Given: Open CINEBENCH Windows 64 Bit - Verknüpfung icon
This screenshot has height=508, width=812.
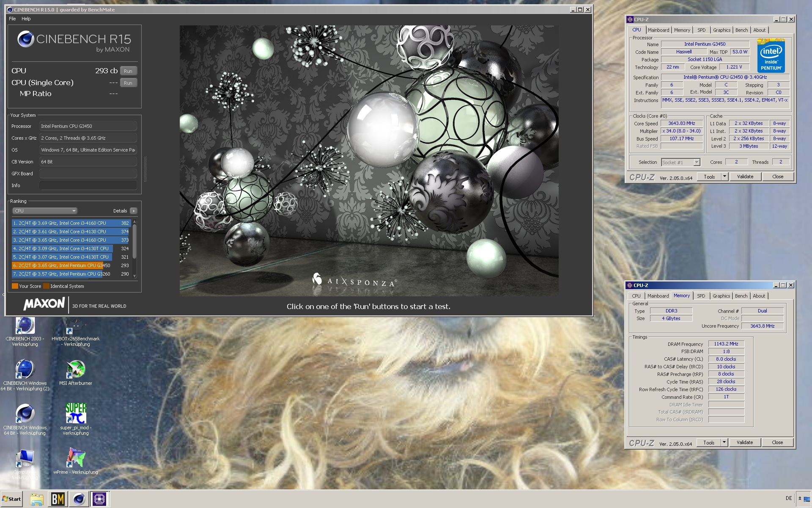Looking at the screenshot, I should 25,420.
